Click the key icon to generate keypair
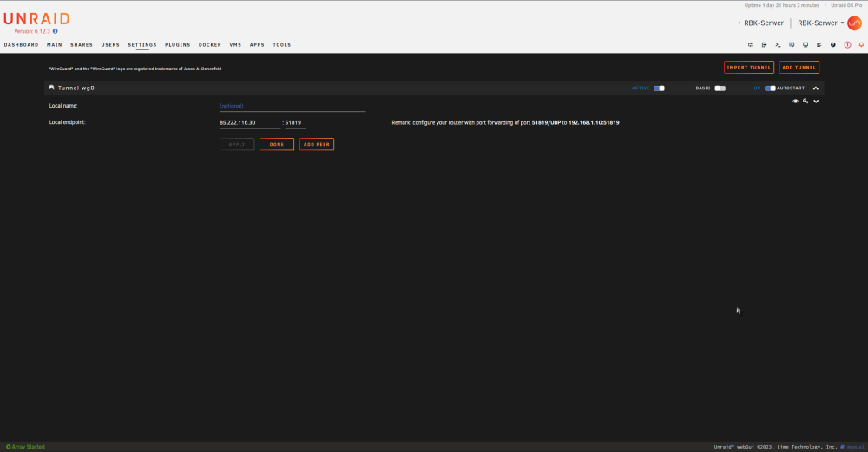 [x=806, y=102]
